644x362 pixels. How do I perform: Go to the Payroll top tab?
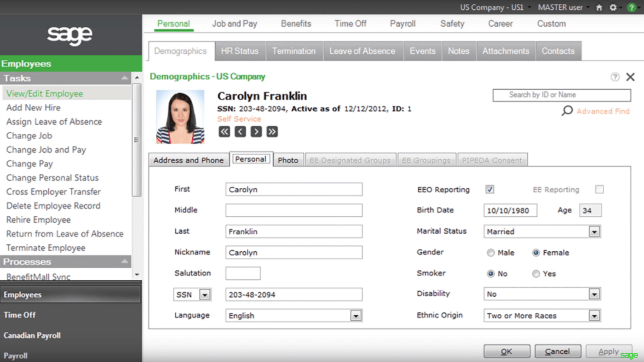(403, 24)
